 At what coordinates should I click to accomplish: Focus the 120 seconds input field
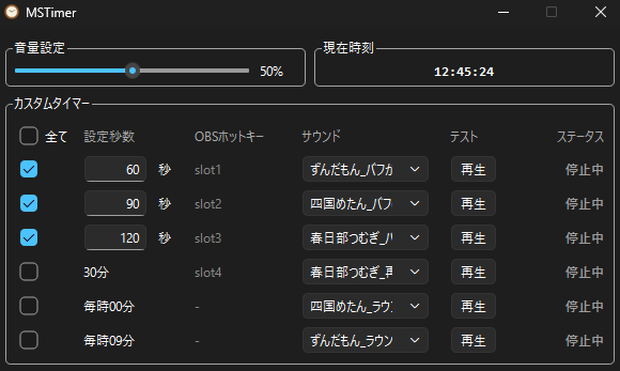tap(115, 237)
